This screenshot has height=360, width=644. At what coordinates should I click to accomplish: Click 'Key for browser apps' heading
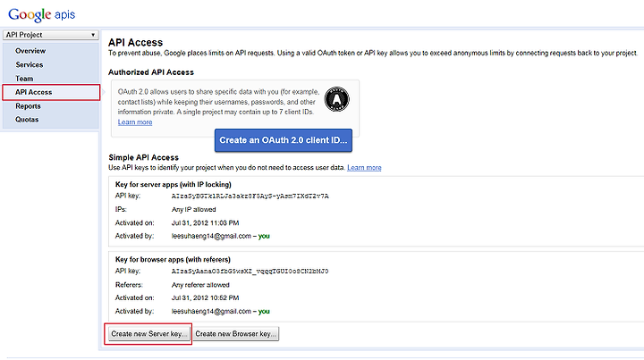pyautogui.click(x=173, y=260)
